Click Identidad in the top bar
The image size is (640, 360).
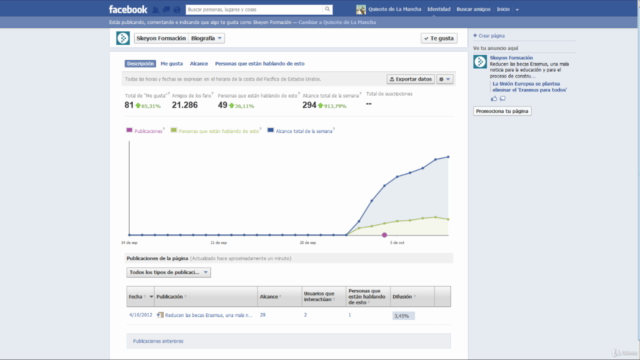click(439, 9)
